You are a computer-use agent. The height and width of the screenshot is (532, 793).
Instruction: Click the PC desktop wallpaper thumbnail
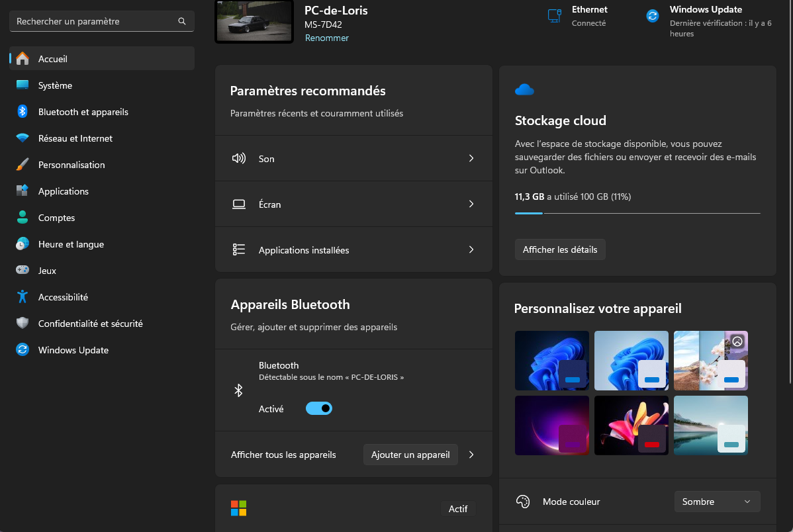(x=254, y=21)
